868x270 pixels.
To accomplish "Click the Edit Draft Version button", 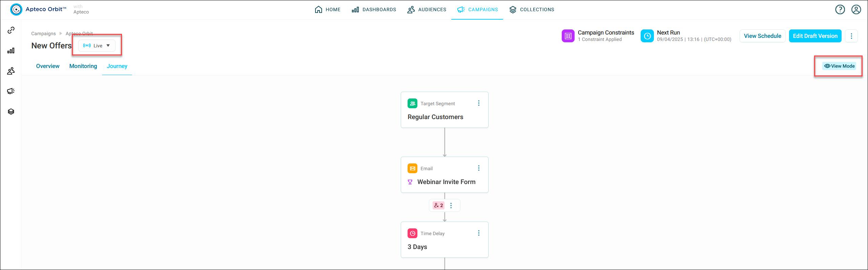I will pos(815,36).
